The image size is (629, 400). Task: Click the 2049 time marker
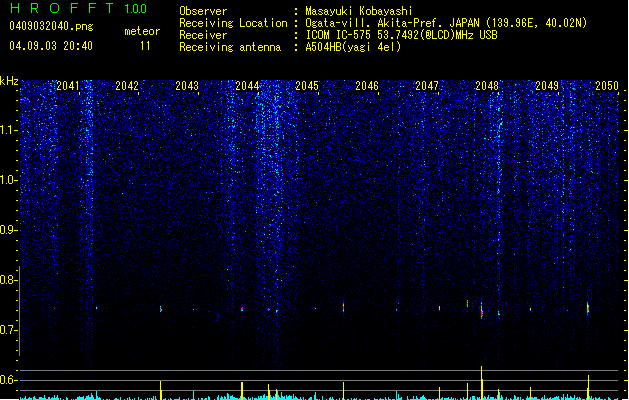click(547, 86)
